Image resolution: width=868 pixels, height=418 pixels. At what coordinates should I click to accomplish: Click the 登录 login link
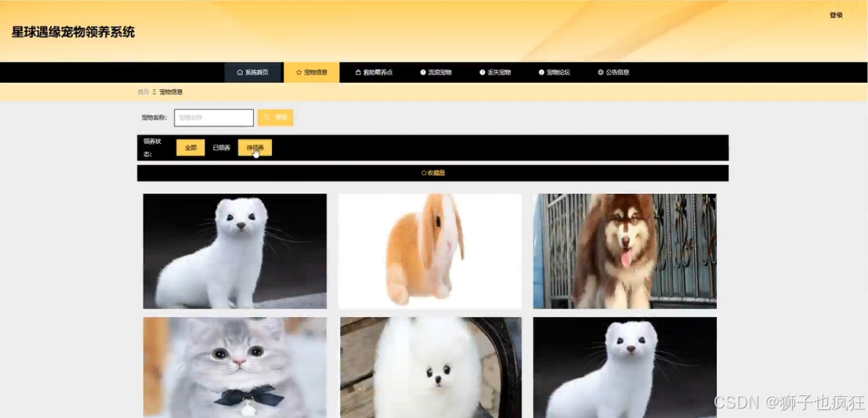pyautogui.click(x=836, y=16)
